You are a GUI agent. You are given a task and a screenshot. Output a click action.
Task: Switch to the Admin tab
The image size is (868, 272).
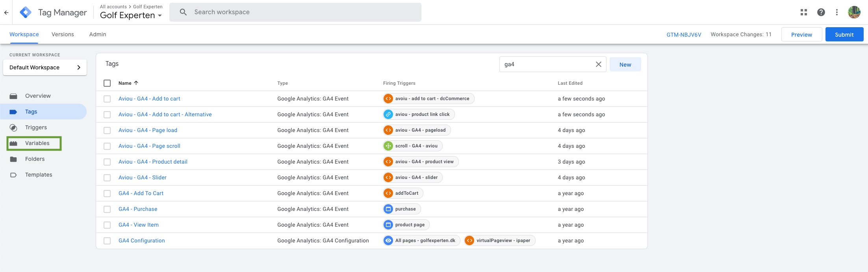click(x=98, y=34)
